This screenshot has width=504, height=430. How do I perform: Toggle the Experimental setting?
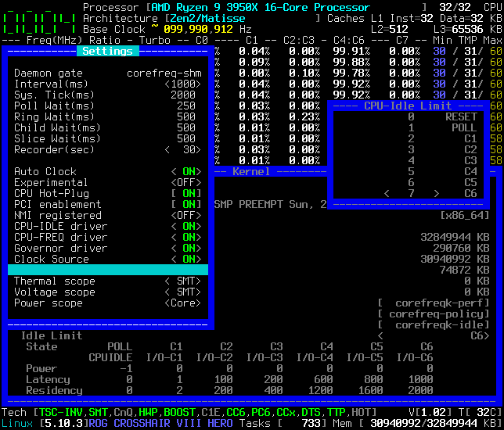186,182
